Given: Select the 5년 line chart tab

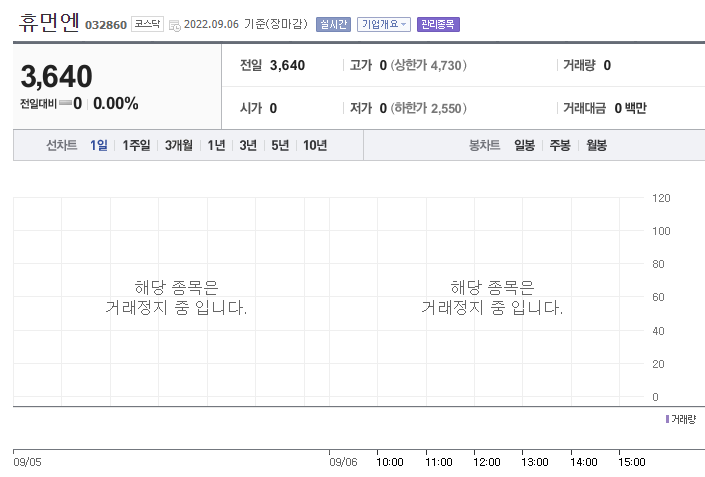Looking at the screenshot, I should click(x=280, y=145).
